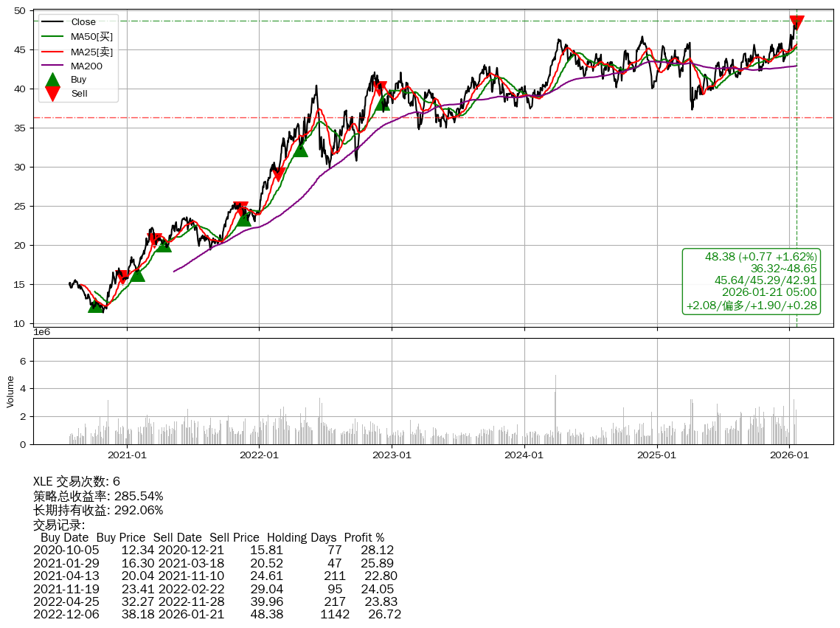Click the green Buy marker near price 20
The width and height of the screenshot is (840, 628).
(x=164, y=244)
